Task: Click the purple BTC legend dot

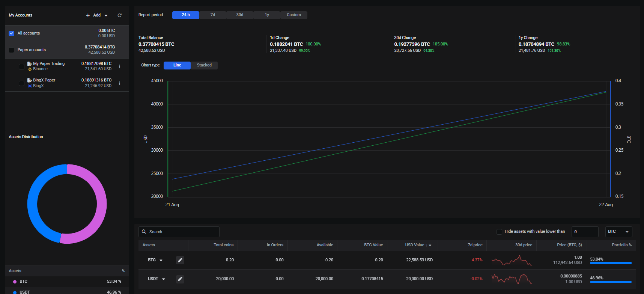Action: [15, 282]
